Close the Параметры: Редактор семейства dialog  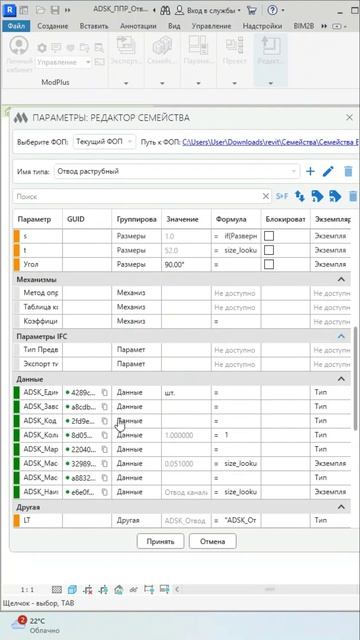pos(349,118)
